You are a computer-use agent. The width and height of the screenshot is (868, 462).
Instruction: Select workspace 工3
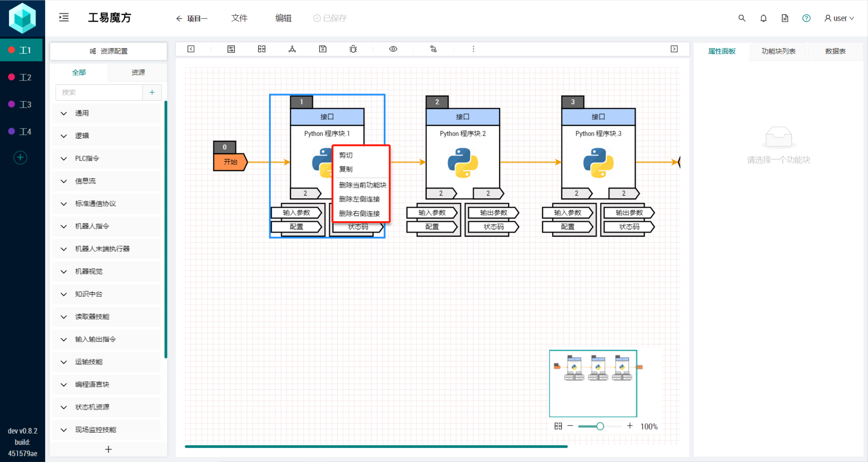(21, 104)
